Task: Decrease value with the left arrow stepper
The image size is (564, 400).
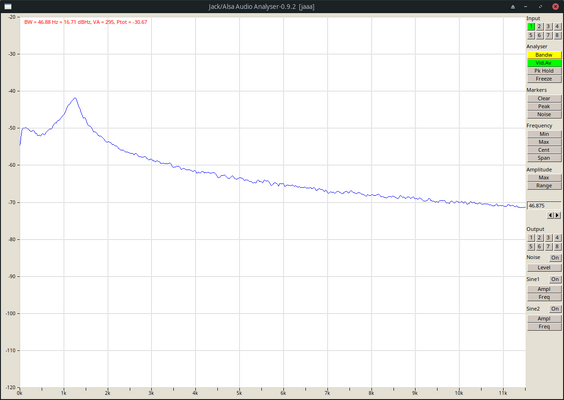Action: 550,215
